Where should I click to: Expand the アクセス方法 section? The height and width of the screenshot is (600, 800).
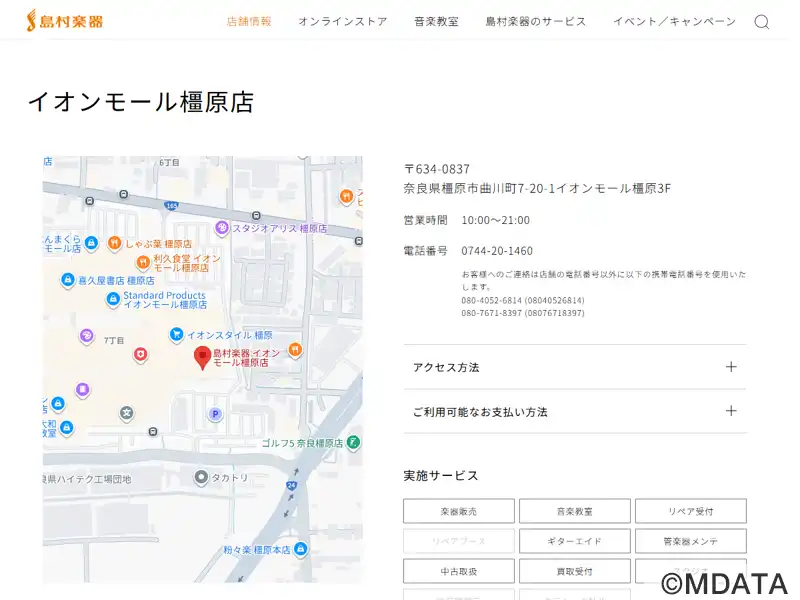(x=575, y=367)
